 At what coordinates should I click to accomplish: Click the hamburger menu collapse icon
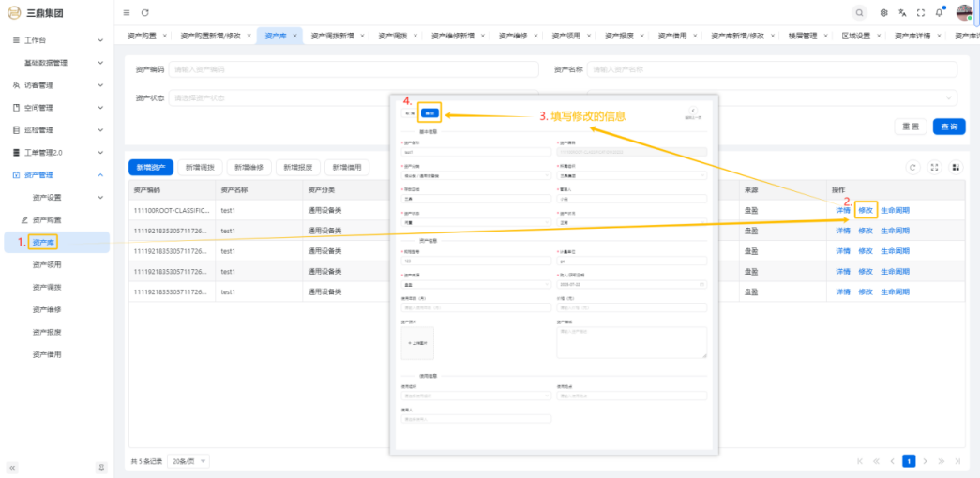(127, 12)
